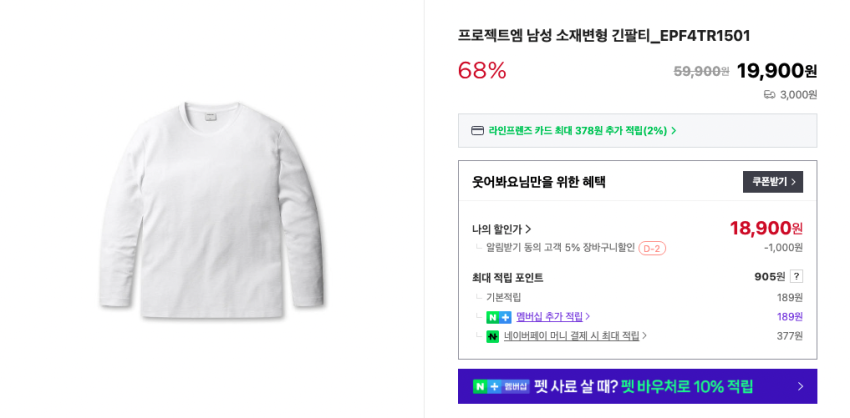
Task: Click the white long-sleeve shirt product image
Action: click(x=212, y=208)
